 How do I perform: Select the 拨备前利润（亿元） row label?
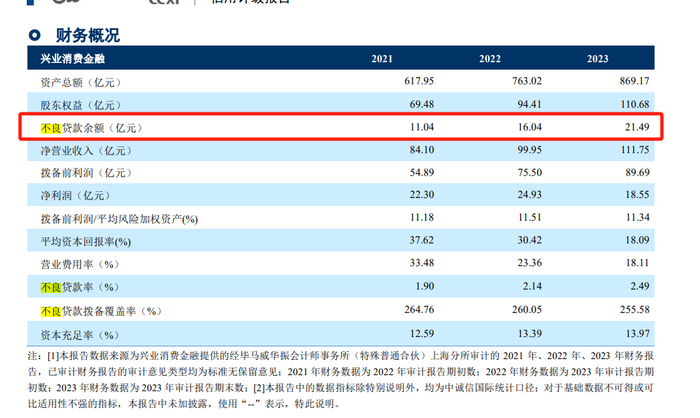pos(86,173)
